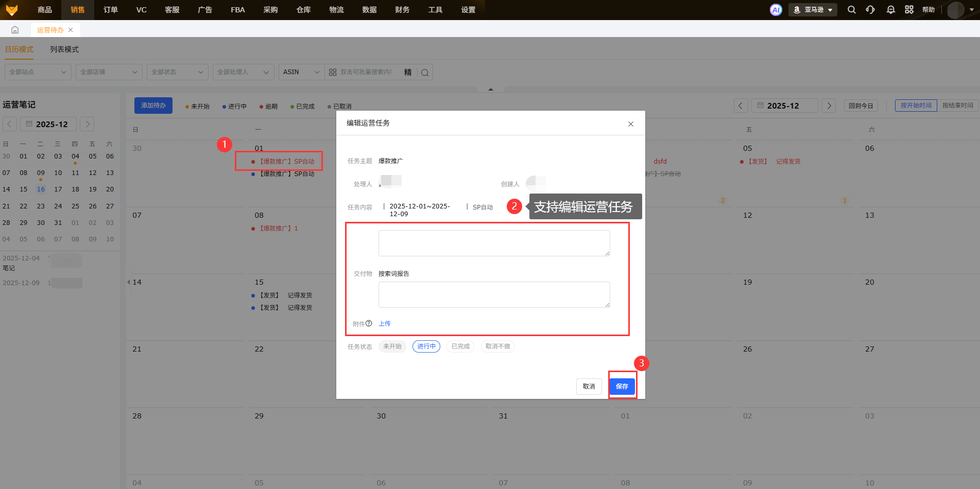
Task: Switch to 按结束时间 view
Action: point(957,106)
